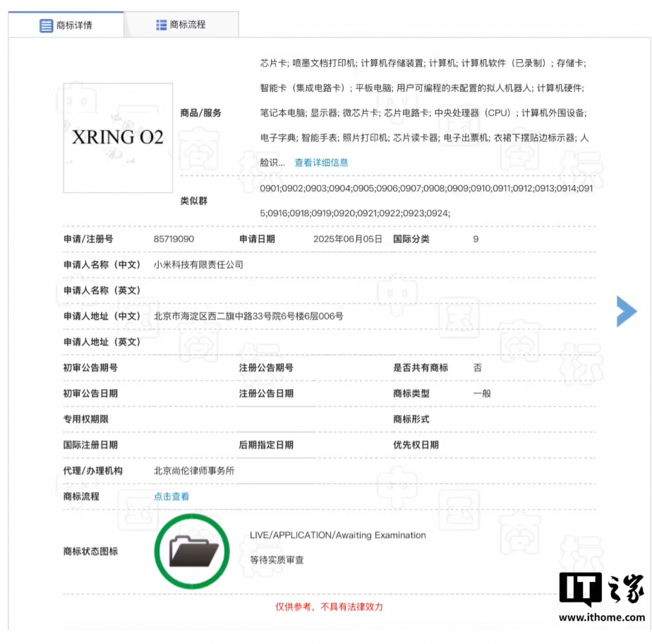Click the XRING O2 trademark image
This screenshot has width=652, height=644.
[118, 138]
